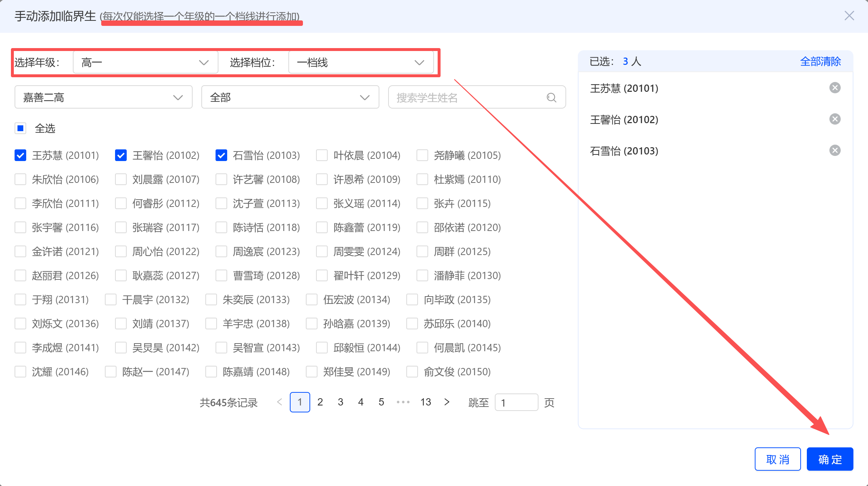Uncheck the student 王馨怡 (20102)

121,155
